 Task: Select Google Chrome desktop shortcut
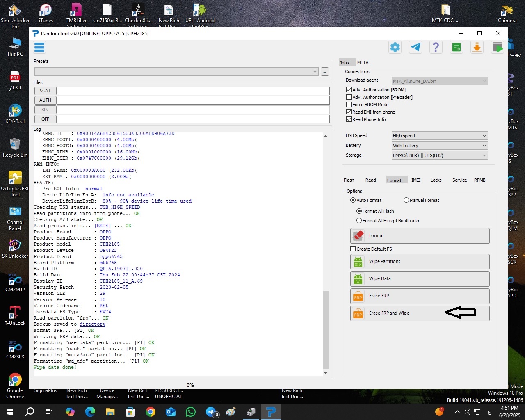(x=15, y=386)
